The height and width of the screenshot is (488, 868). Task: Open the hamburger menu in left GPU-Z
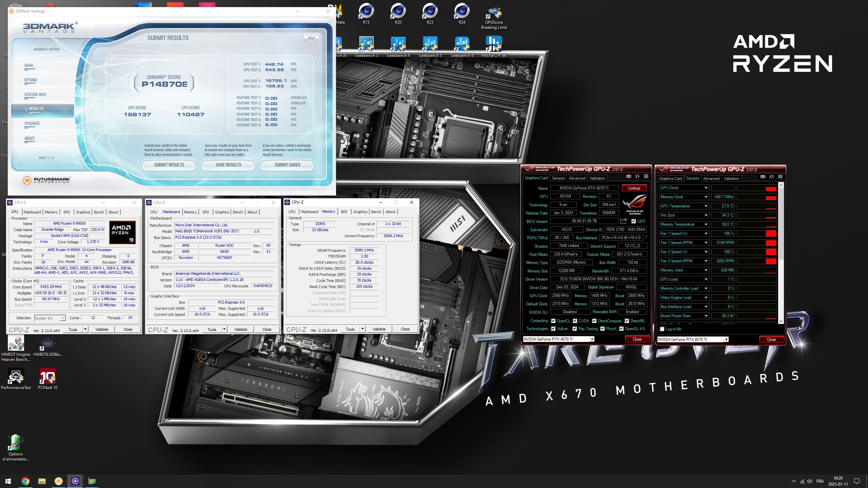[x=646, y=177]
